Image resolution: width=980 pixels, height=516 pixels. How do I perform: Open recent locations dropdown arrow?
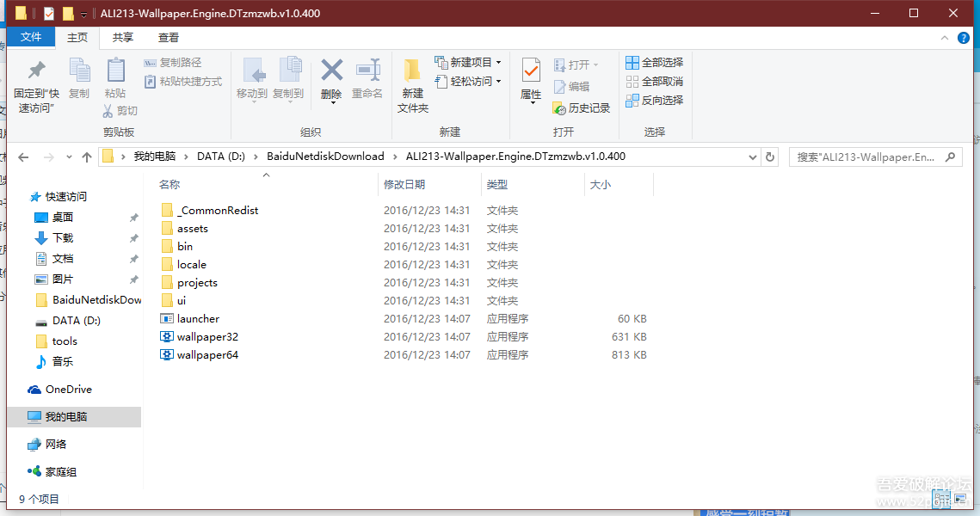tap(69, 157)
